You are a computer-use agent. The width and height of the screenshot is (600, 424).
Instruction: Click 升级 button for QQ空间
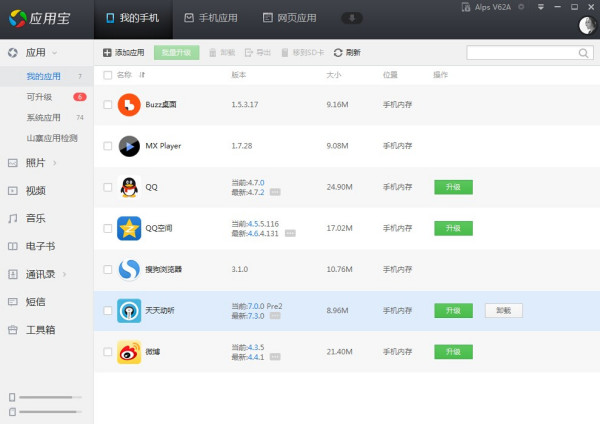tap(453, 228)
